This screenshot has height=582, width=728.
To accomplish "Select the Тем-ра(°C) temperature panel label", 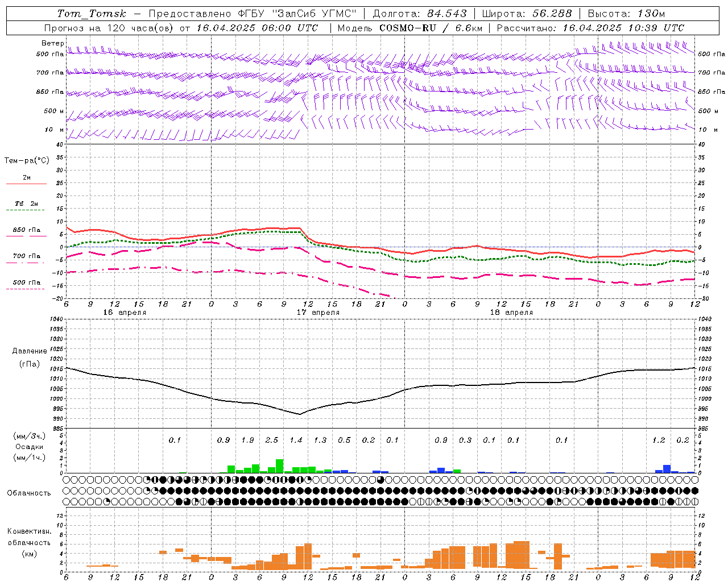I will (27, 161).
